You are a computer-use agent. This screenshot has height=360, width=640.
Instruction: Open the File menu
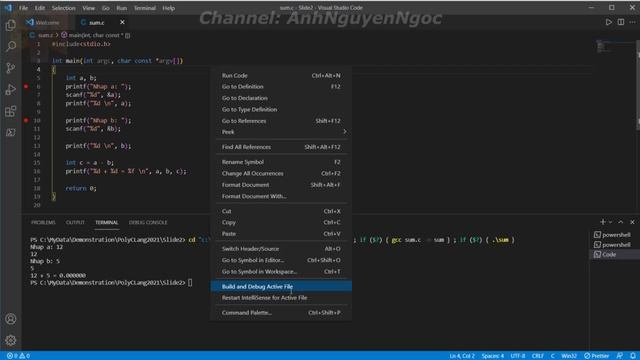tap(23, 8)
